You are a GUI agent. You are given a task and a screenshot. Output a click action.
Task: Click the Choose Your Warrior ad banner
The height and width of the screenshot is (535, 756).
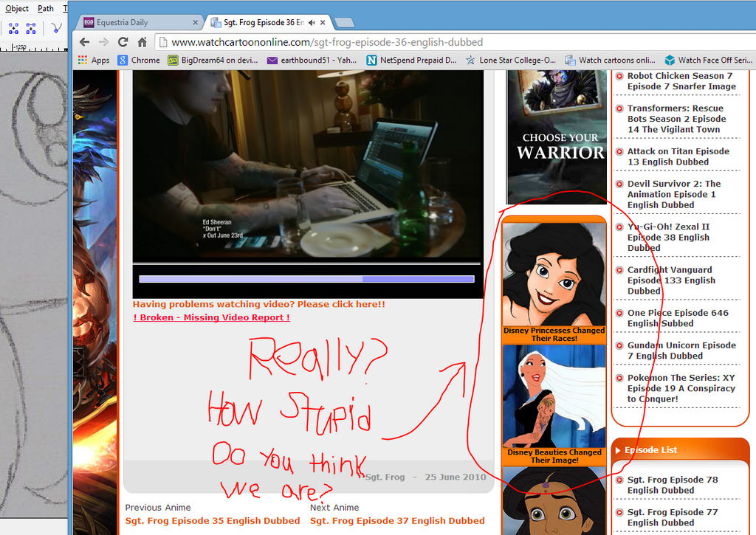click(557, 137)
